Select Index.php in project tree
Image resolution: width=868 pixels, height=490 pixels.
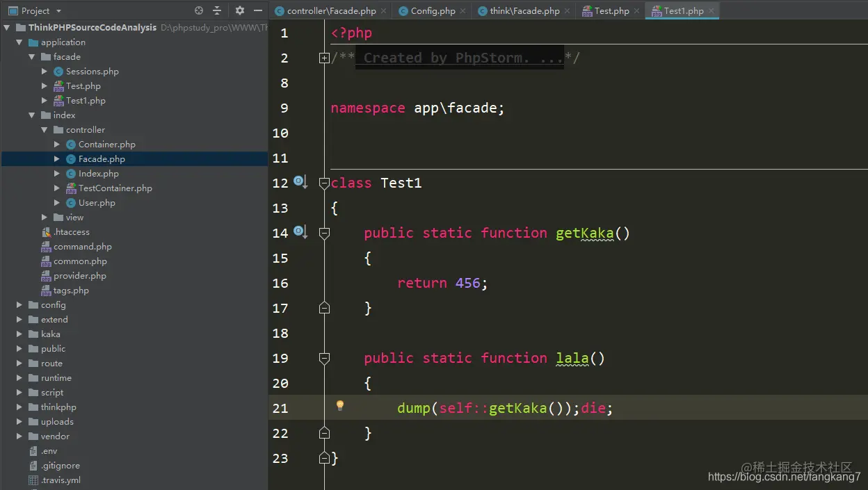click(x=98, y=174)
